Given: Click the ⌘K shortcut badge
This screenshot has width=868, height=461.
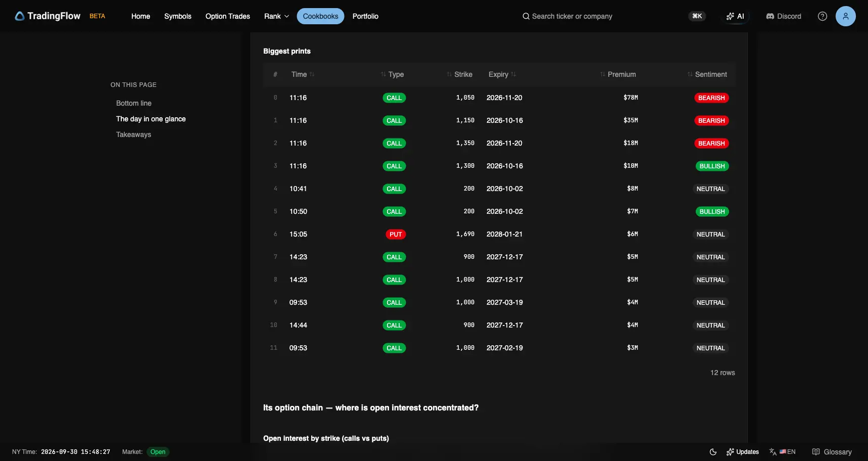Looking at the screenshot, I should tap(697, 16).
